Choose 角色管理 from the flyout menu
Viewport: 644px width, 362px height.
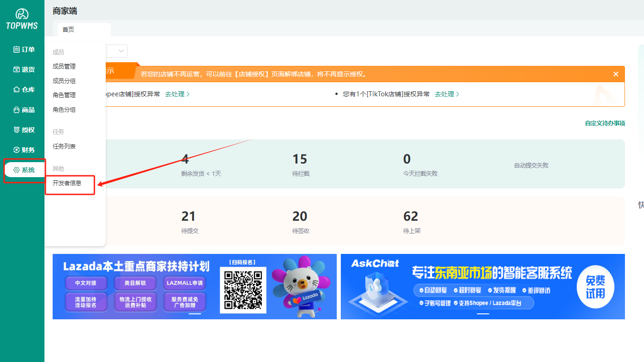pos(64,95)
